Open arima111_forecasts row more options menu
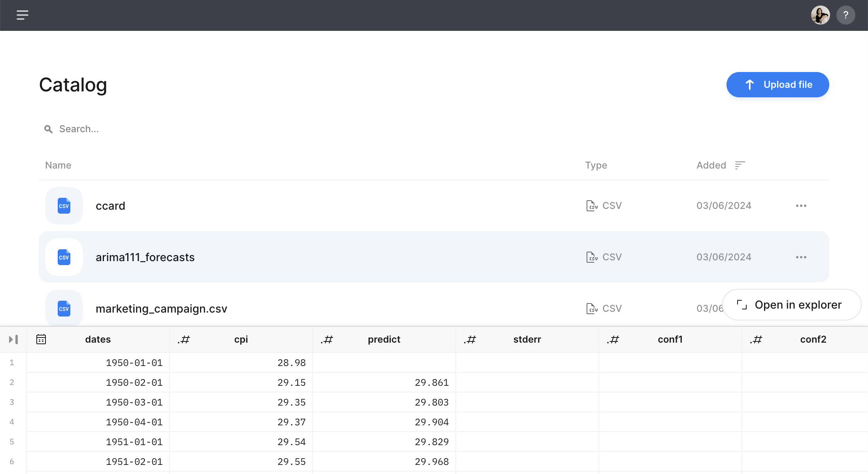This screenshot has width=868, height=474. [x=801, y=257]
